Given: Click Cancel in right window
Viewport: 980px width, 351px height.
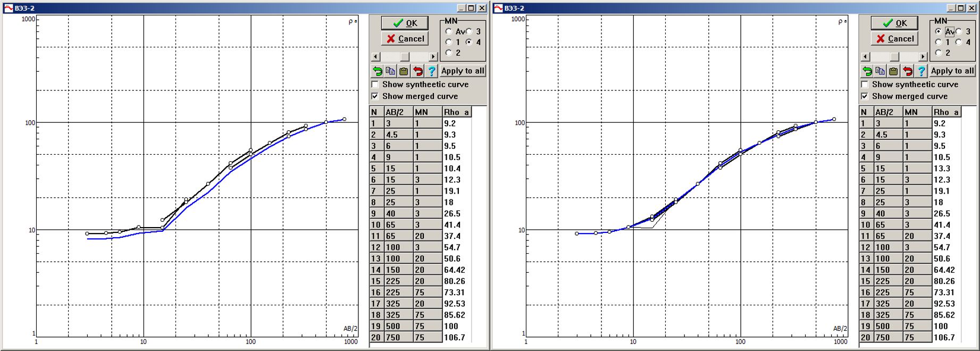Looking at the screenshot, I should tap(894, 38).
